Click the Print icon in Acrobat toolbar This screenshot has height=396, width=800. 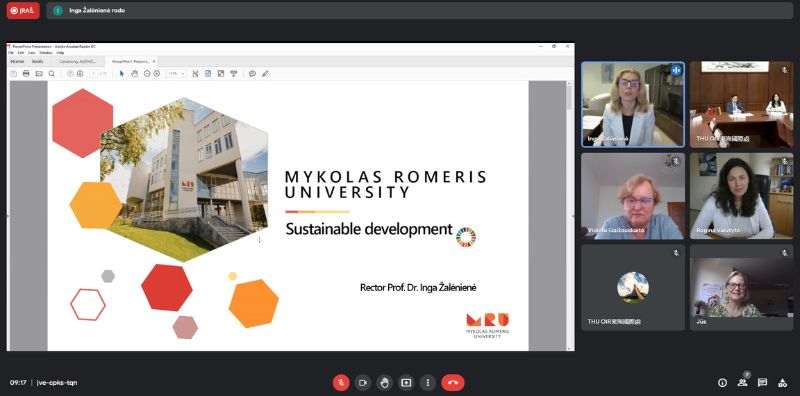(x=26, y=73)
